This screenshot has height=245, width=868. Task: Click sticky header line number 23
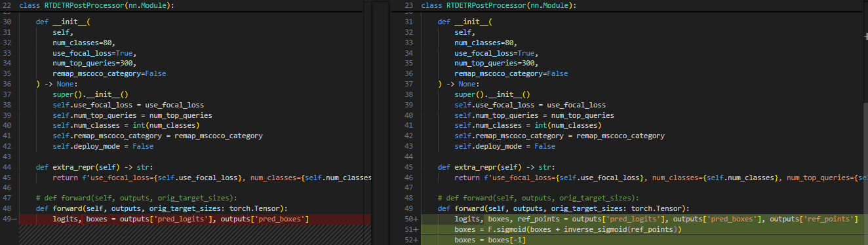(x=408, y=5)
